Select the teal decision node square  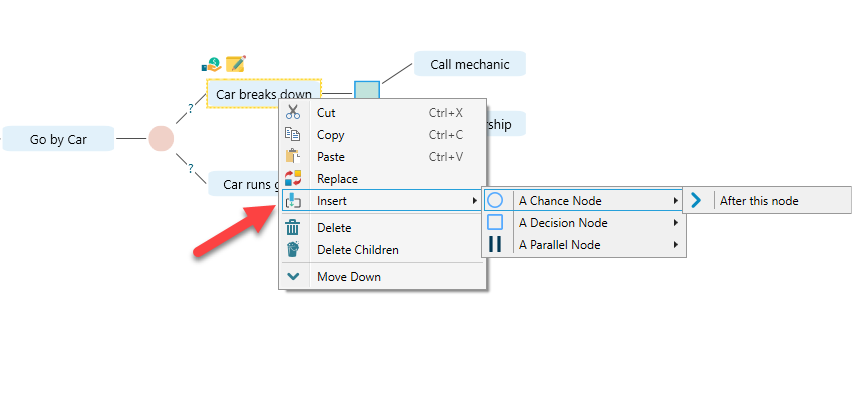coord(367,90)
